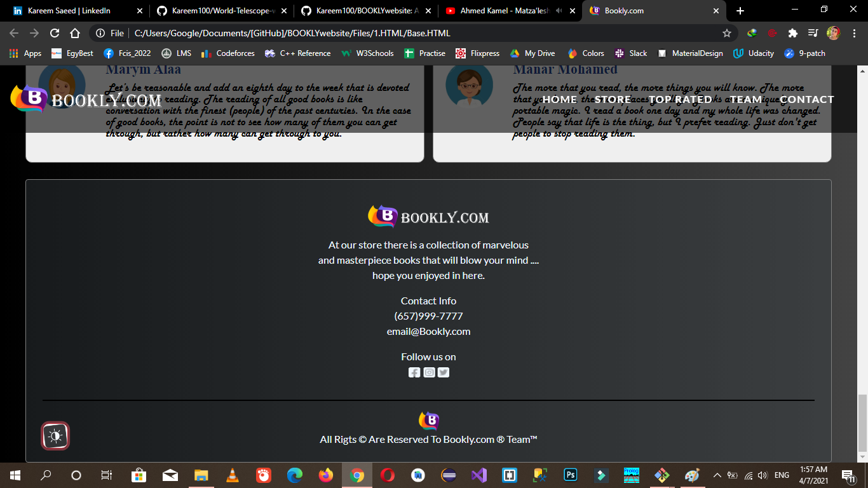Open My Drive bookmark
The image size is (868, 488).
pyautogui.click(x=532, y=53)
